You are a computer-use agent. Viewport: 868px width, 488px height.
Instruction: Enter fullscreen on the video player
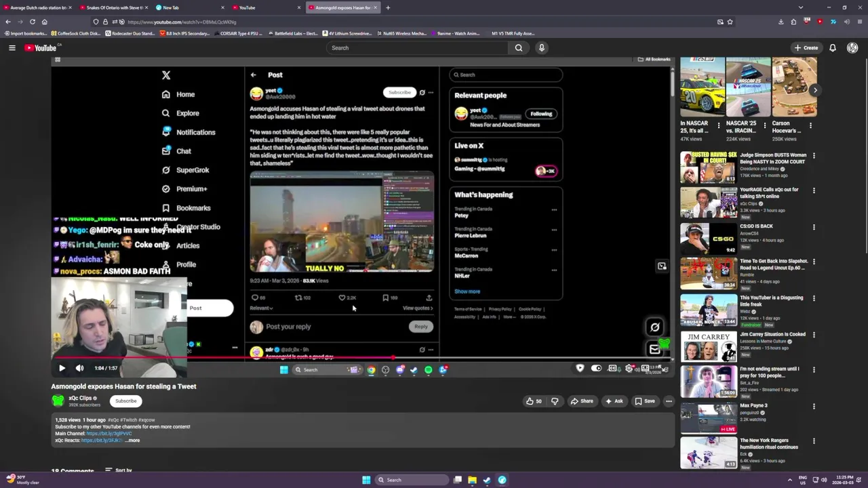tap(664, 368)
